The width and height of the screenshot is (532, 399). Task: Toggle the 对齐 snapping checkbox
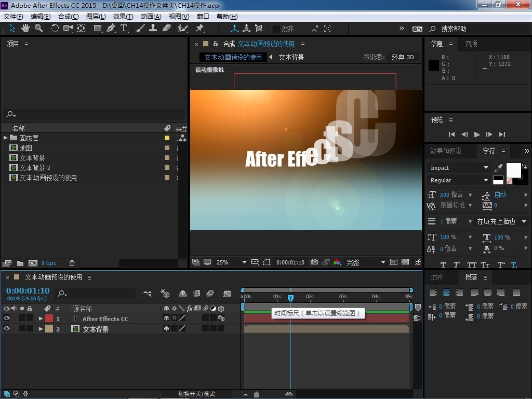click(276, 29)
